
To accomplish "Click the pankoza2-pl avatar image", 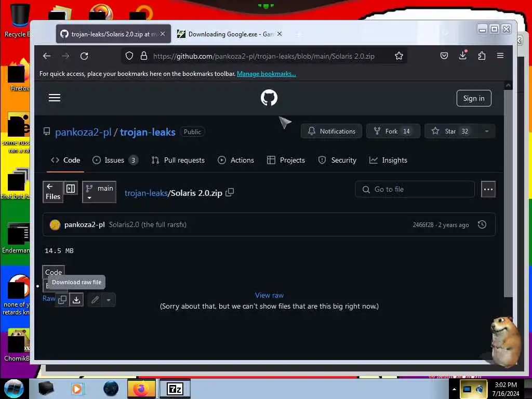I will pyautogui.click(x=55, y=224).
